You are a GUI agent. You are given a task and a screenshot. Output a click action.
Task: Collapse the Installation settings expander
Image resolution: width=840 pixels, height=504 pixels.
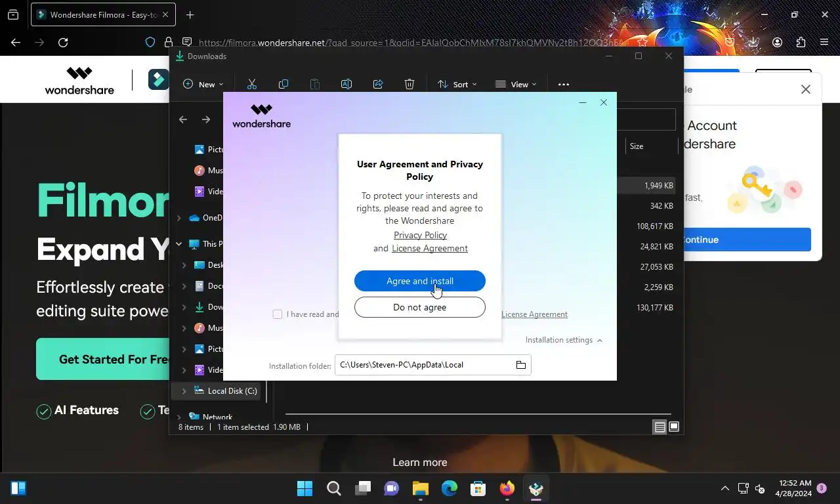click(564, 340)
